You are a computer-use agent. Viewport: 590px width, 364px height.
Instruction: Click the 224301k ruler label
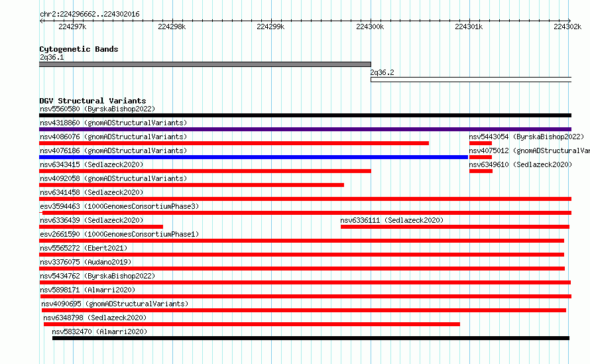click(x=469, y=27)
